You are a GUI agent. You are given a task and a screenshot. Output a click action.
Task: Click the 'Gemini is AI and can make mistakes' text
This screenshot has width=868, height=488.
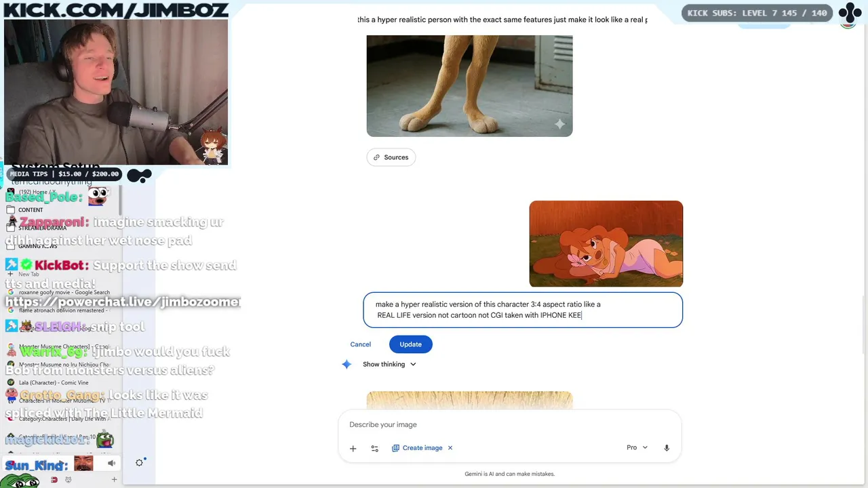[x=509, y=474]
